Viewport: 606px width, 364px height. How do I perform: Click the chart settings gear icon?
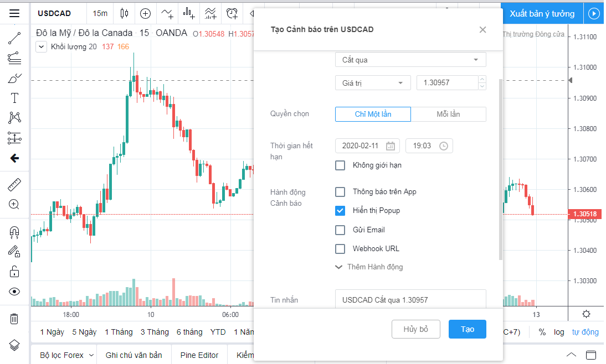[586, 314]
